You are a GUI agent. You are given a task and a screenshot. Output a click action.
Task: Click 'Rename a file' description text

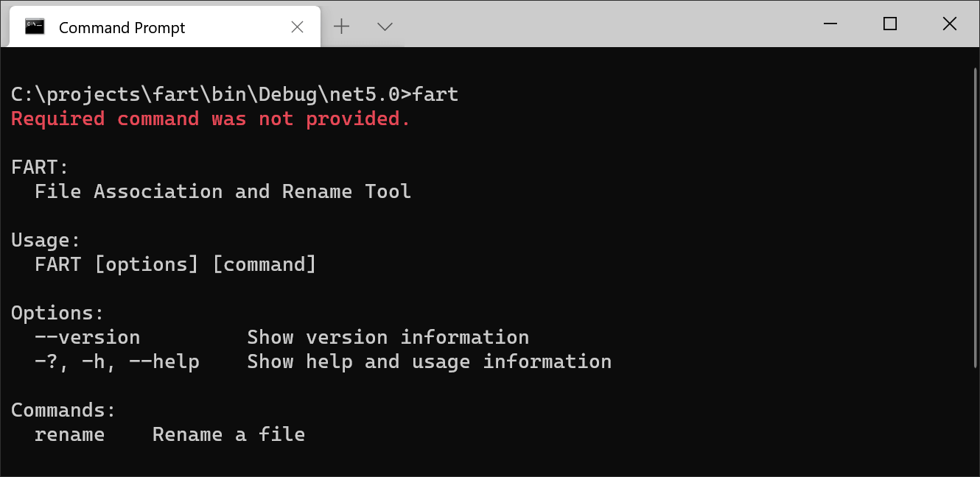tap(228, 434)
